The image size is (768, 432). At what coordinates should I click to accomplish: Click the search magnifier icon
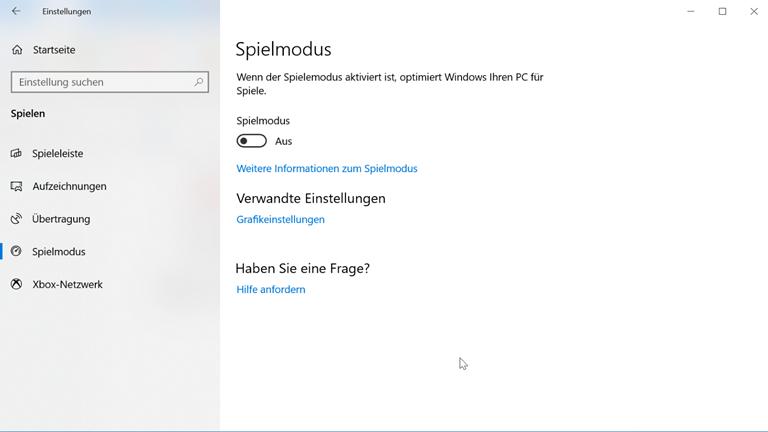[198, 82]
